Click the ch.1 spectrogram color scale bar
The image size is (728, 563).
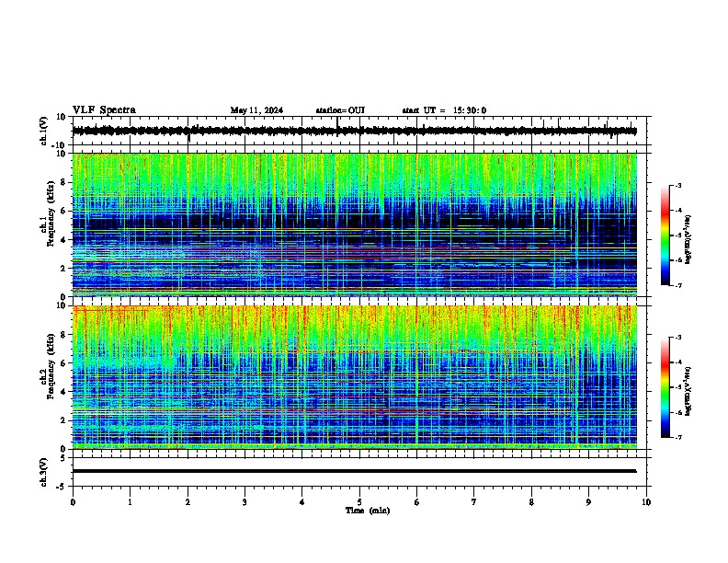click(665, 236)
